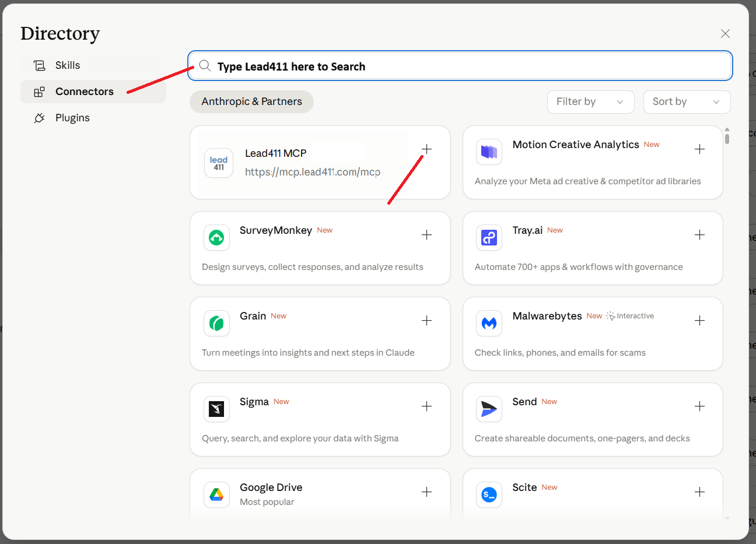The image size is (756, 544).
Task: Select the Anthropic & Partners filter chip
Action: 251,101
